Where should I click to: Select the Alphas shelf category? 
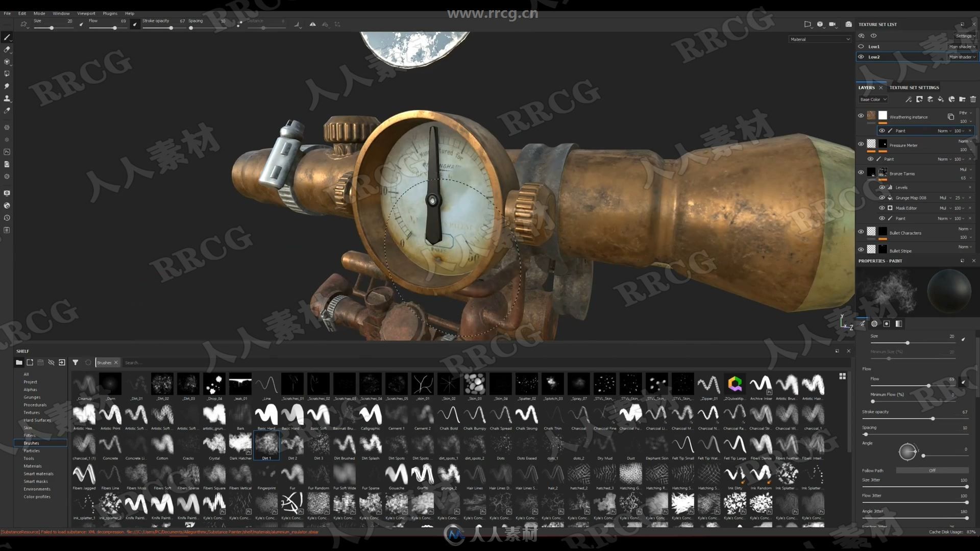pyautogui.click(x=30, y=389)
